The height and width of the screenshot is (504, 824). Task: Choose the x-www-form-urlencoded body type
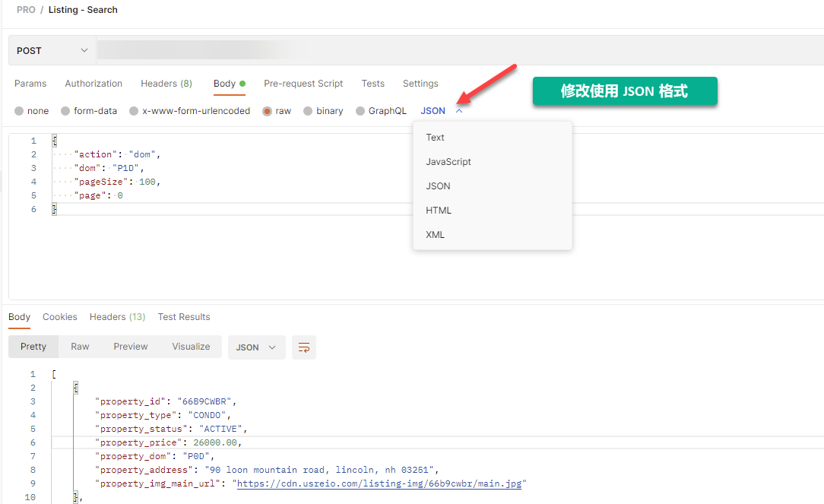134,111
